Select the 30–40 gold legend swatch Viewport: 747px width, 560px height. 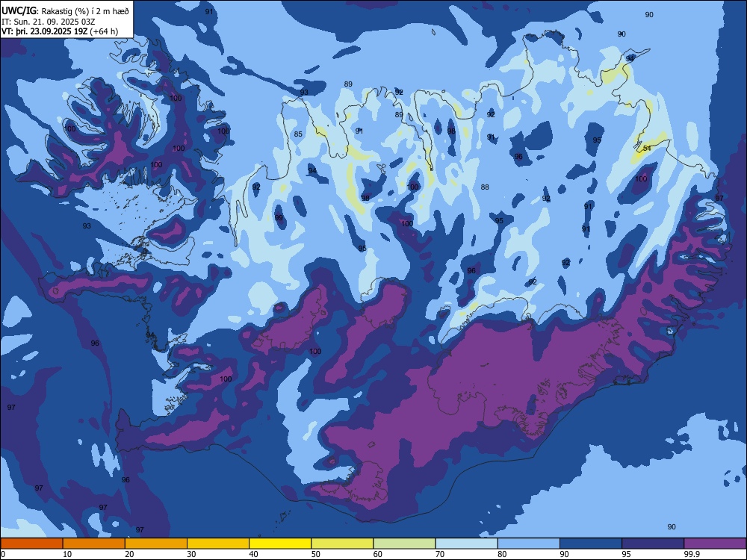pyautogui.click(x=218, y=544)
